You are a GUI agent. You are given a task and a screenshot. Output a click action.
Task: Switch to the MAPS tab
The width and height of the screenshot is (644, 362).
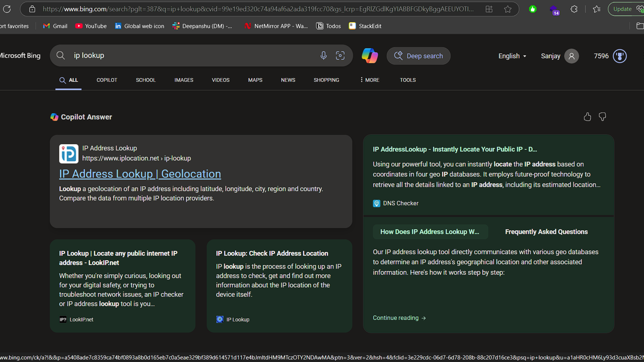[x=255, y=80]
